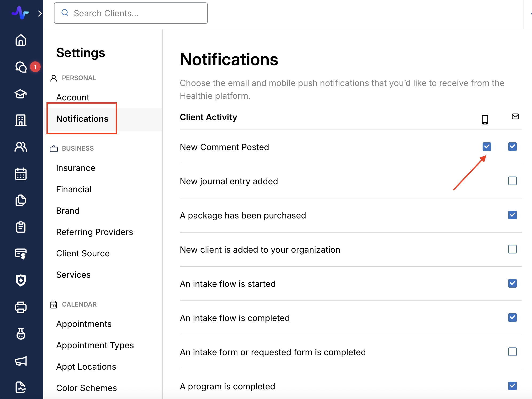Screen dimensions: 532x399
Task: Open the Home icon in sidebar
Action: click(21, 40)
